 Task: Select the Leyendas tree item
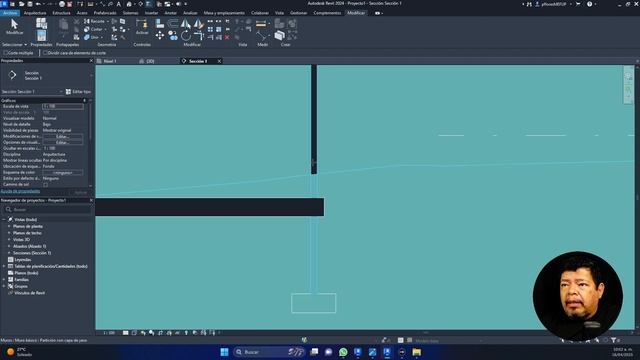point(22,260)
